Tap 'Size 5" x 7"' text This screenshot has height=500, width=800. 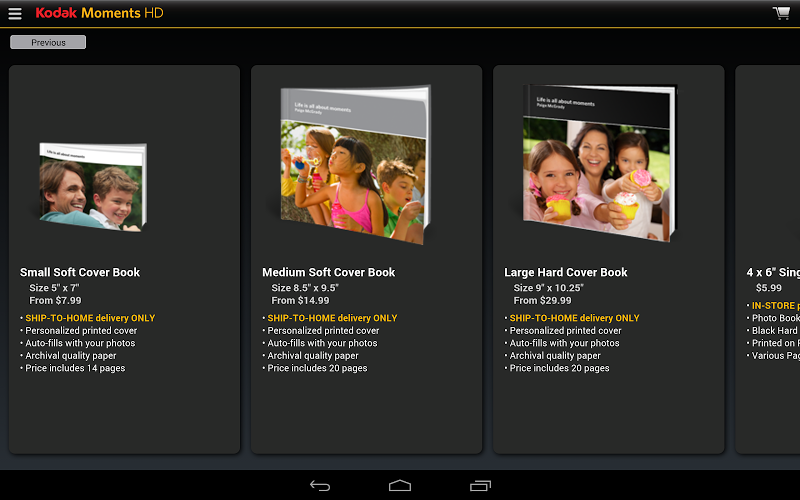[54, 288]
